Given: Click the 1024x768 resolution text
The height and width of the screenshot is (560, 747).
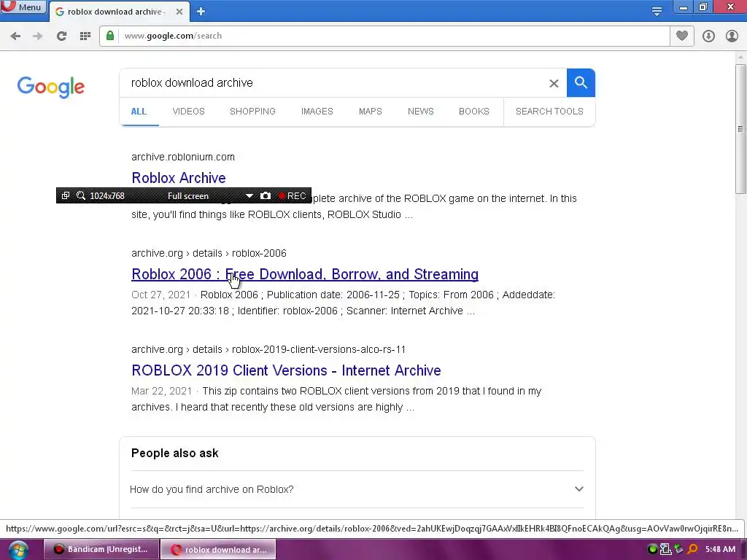Looking at the screenshot, I should click(x=107, y=195).
